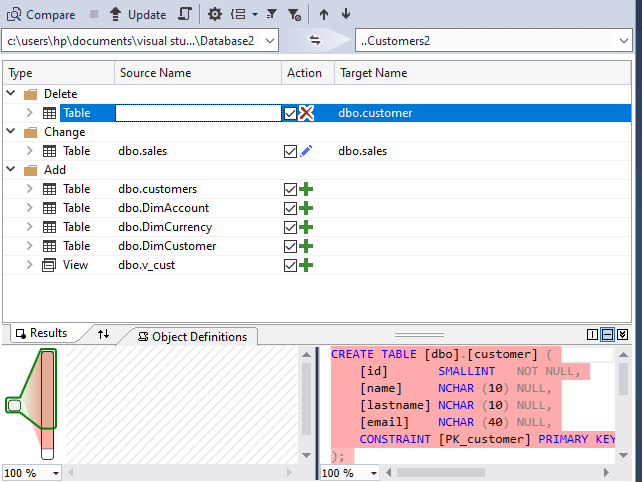
Task: Click the horizontal split layout icon
Action: (x=608, y=335)
